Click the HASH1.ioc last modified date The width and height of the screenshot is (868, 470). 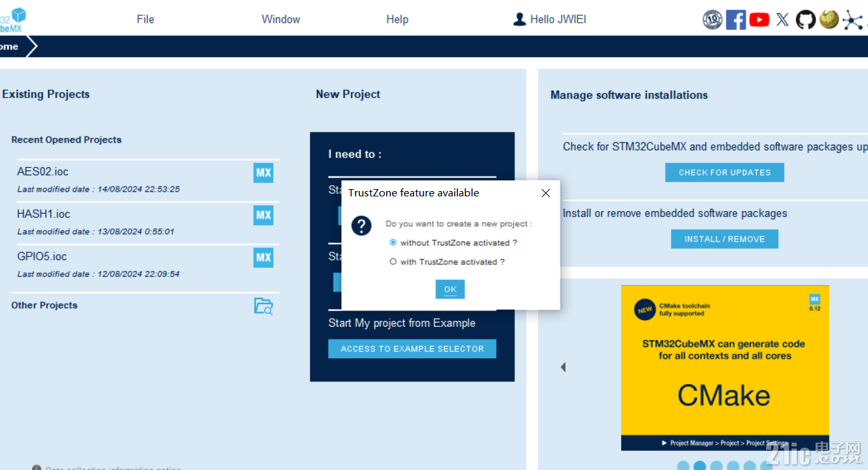click(x=96, y=232)
